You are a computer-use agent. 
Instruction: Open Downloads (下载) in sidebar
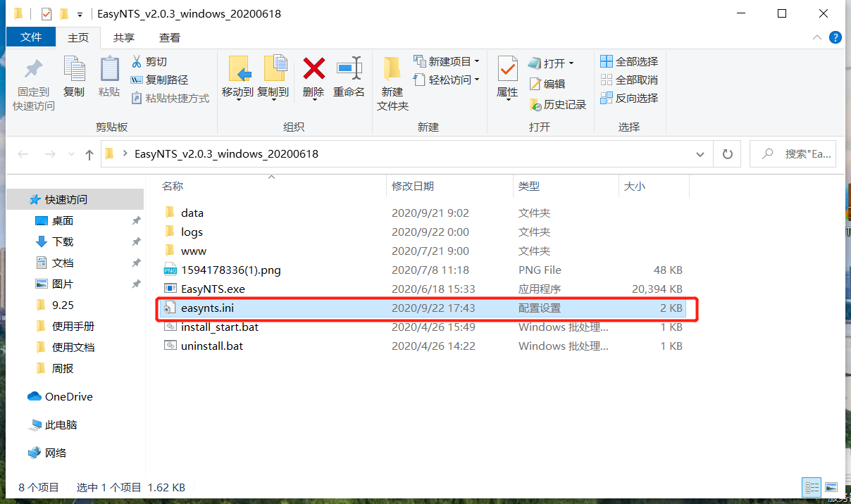[x=63, y=242]
